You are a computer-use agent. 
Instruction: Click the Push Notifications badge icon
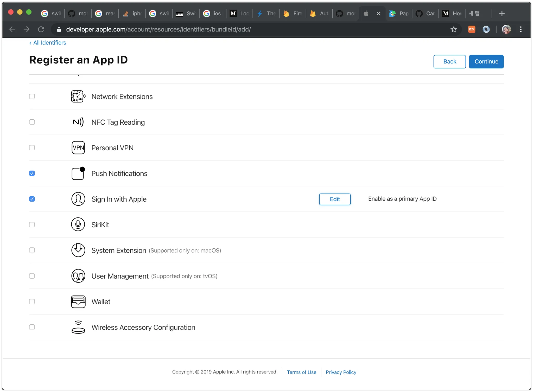(78, 173)
